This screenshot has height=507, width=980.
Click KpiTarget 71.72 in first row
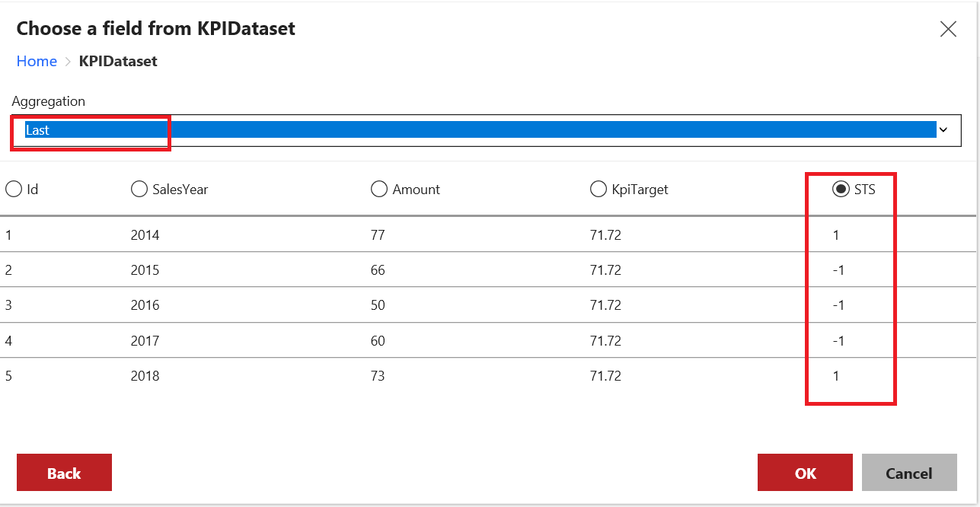(605, 235)
